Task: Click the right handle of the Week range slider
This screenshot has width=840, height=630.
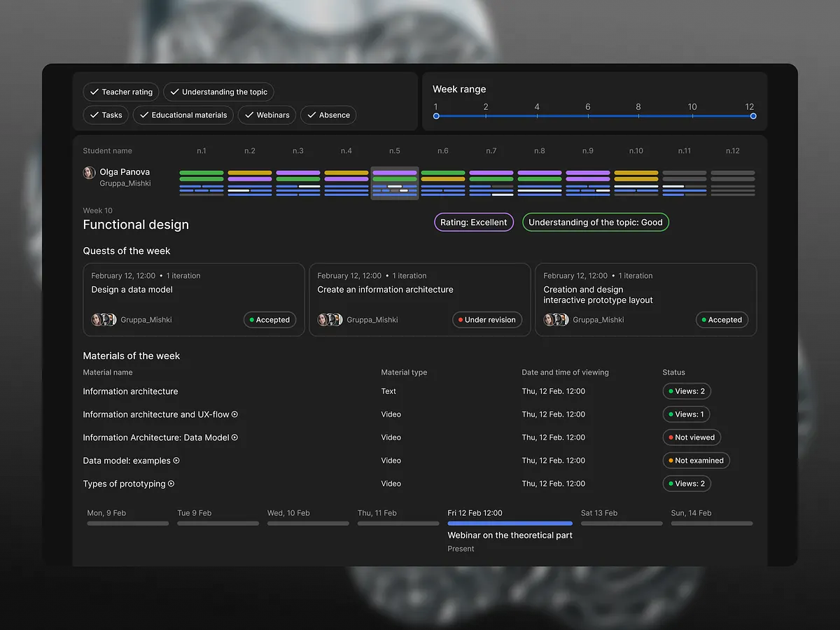Action: [753, 116]
